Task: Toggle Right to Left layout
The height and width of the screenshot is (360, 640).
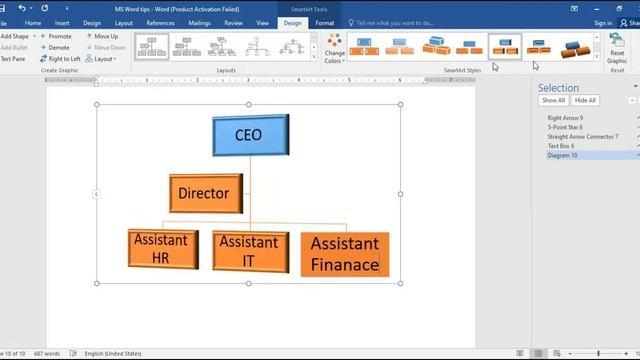Action: pos(60,59)
